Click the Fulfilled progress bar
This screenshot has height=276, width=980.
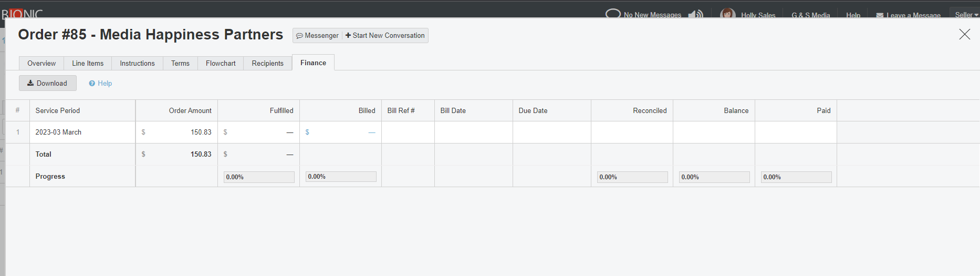click(259, 177)
